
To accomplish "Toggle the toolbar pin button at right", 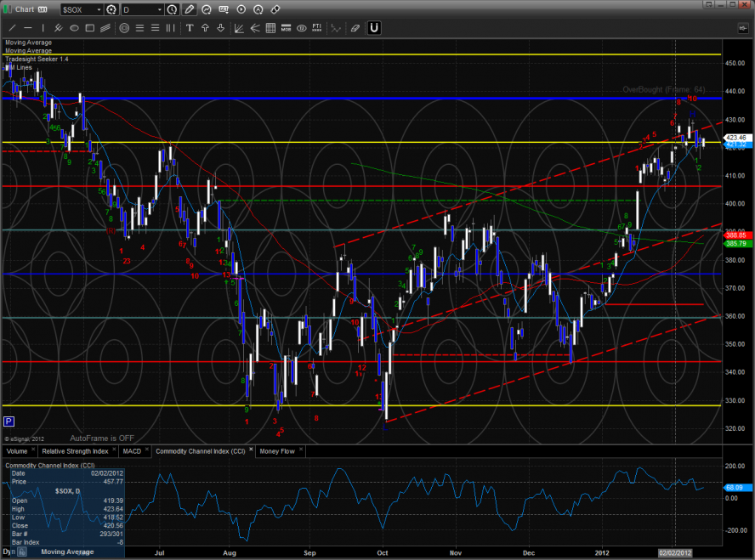I will pos(743,28).
